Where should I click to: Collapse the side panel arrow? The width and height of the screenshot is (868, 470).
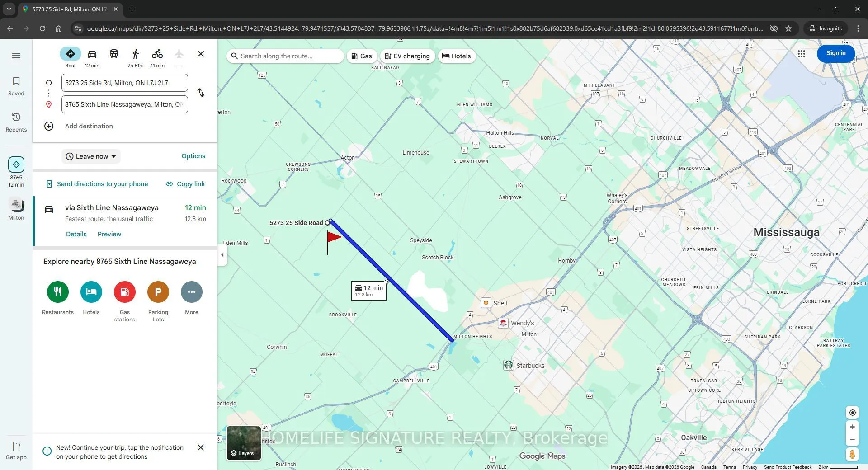click(222, 255)
